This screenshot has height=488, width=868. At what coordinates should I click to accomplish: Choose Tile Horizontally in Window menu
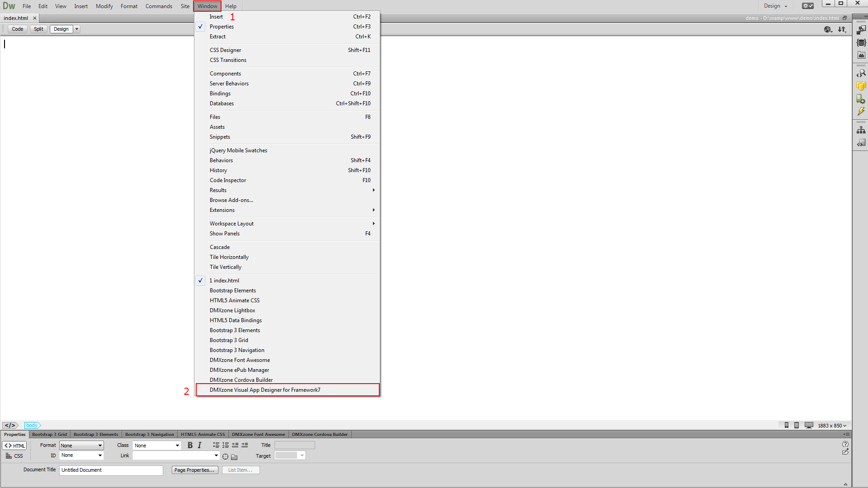click(x=288, y=257)
